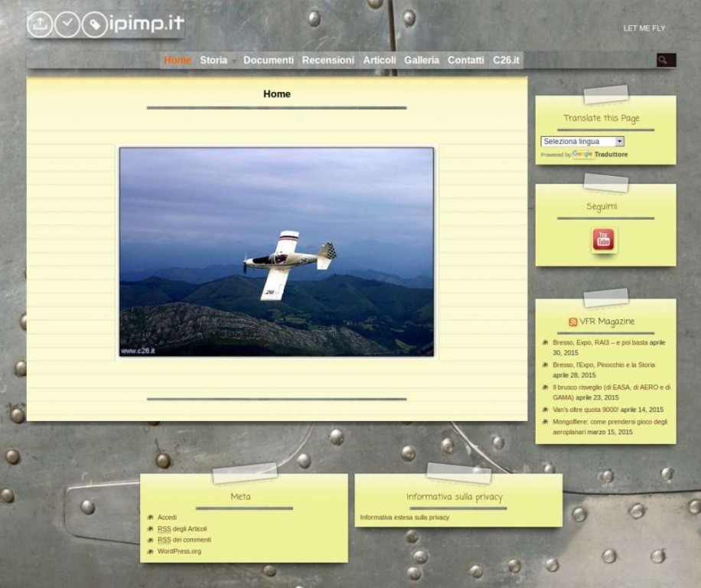Click the Accedi login link
Screen dimensions: 701x588
(167, 518)
